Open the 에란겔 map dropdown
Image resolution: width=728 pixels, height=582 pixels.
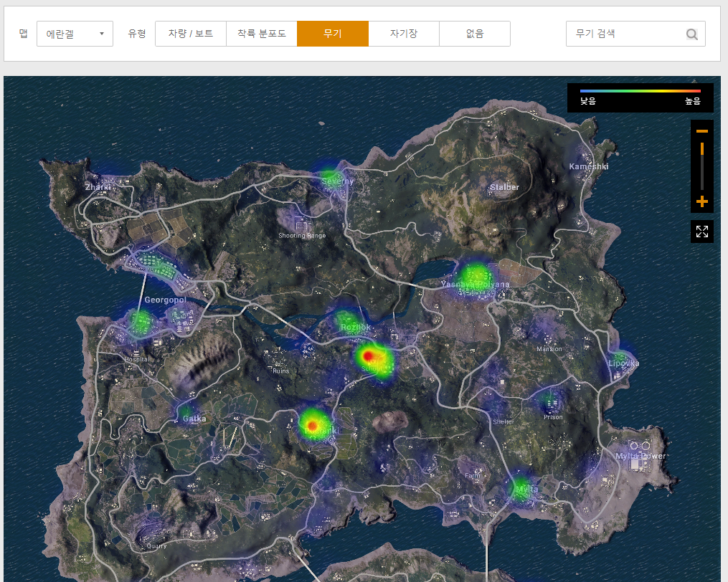75,34
